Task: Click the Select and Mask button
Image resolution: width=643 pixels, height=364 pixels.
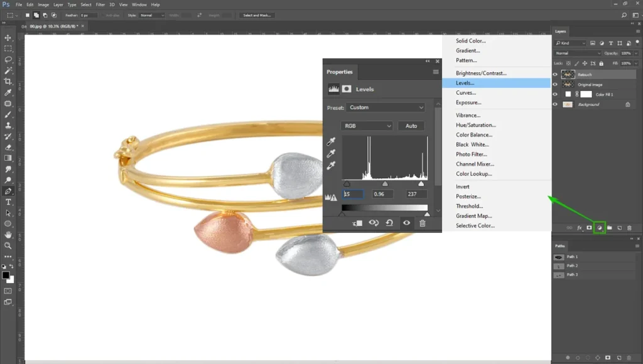Action: [257, 15]
